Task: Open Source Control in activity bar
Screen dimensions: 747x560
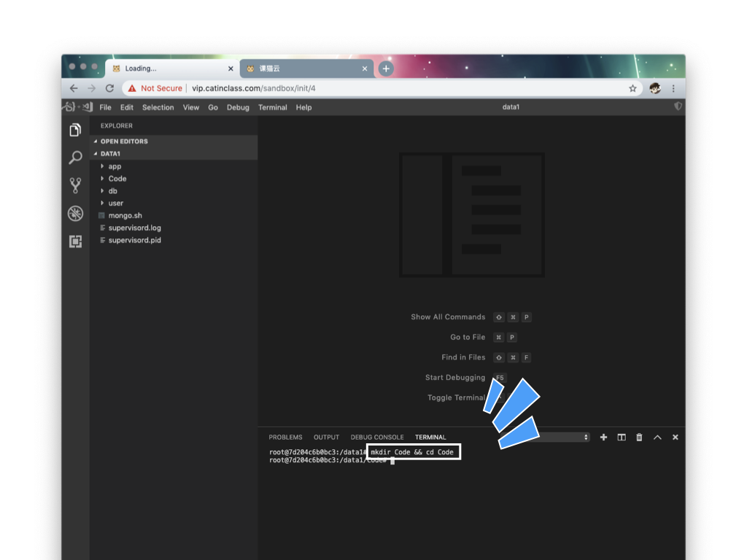Action: (75, 185)
